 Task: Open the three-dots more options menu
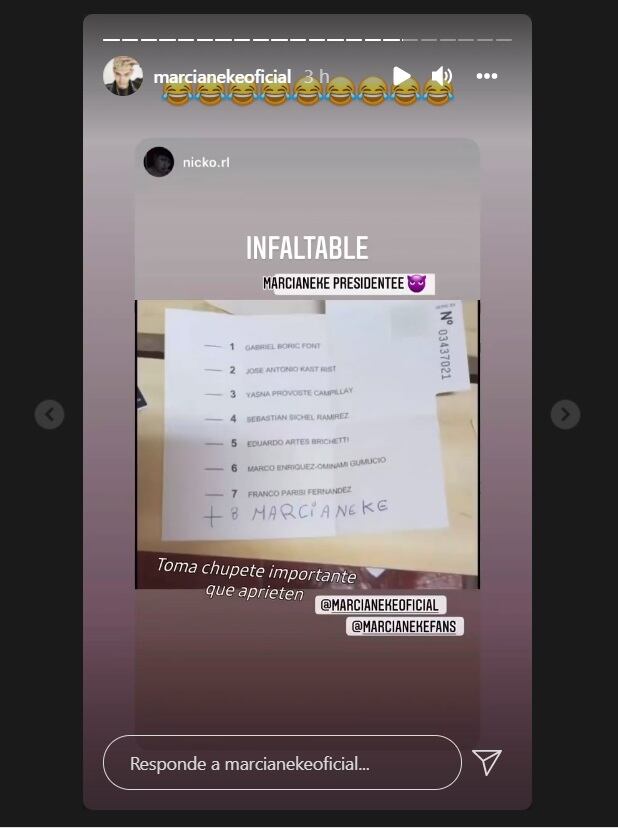[487, 76]
